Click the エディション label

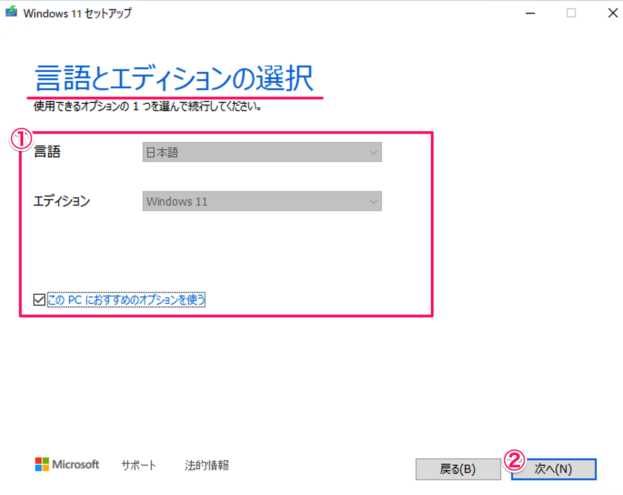62,201
